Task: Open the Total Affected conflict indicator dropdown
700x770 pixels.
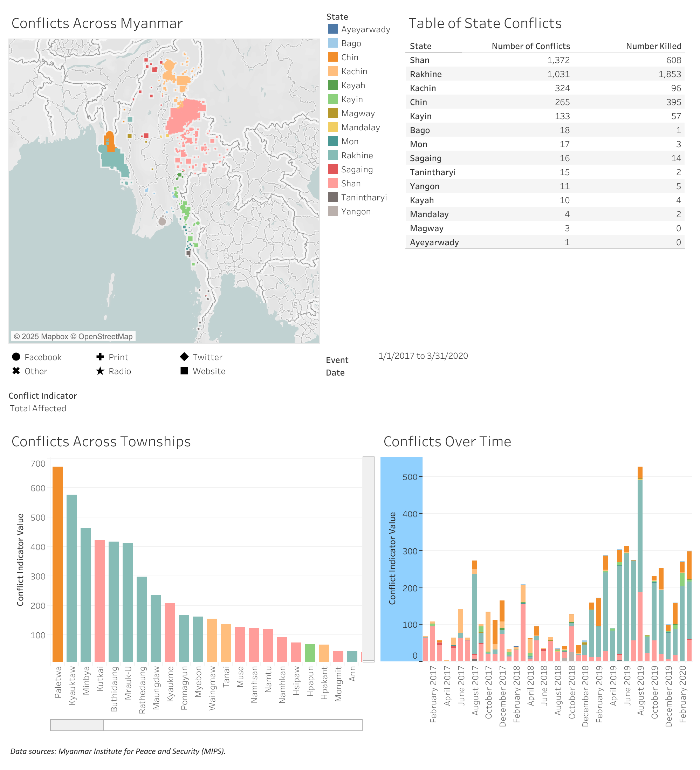Action: click(38, 408)
